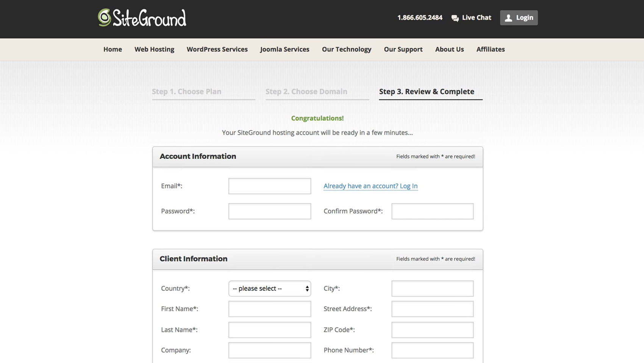Open the Web Hosting menu
Image resolution: width=644 pixels, height=363 pixels.
pos(154,49)
